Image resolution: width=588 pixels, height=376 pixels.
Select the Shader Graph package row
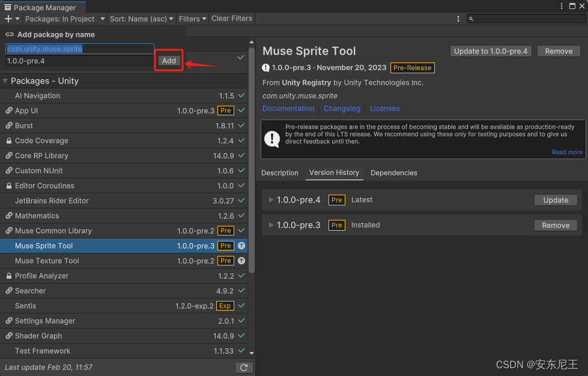(x=124, y=336)
